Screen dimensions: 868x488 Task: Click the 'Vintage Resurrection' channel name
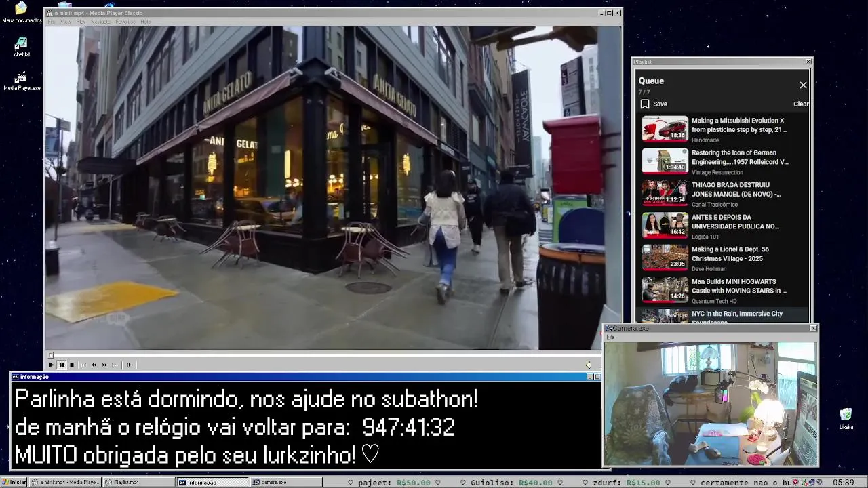pyautogui.click(x=717, y=172)
